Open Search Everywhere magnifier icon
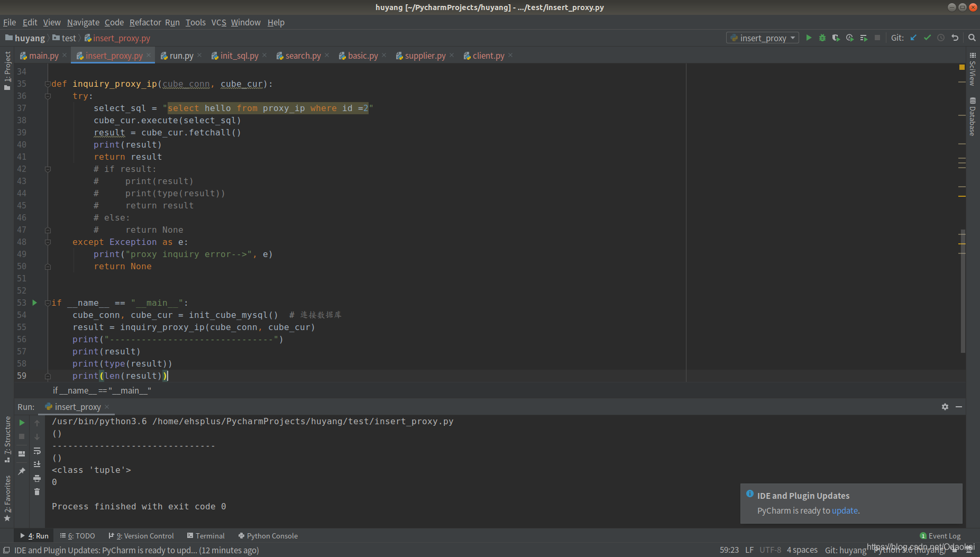 coord(972,38)
